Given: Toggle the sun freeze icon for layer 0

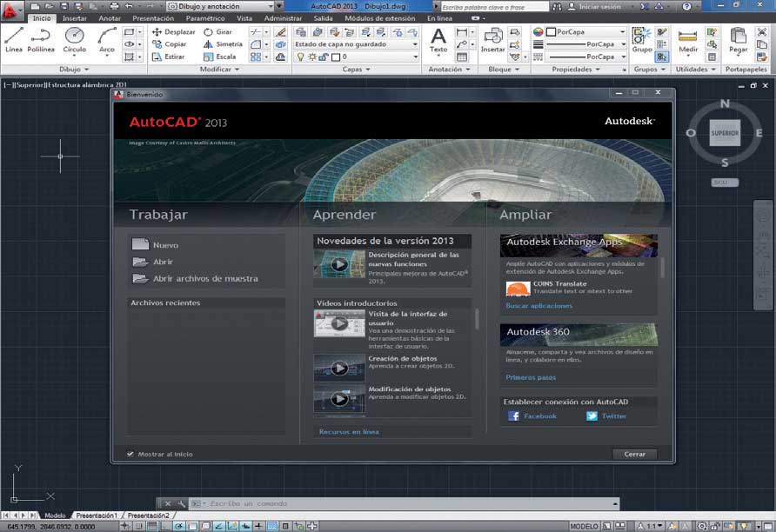Looking at the screenshot, I should (312, 57).
